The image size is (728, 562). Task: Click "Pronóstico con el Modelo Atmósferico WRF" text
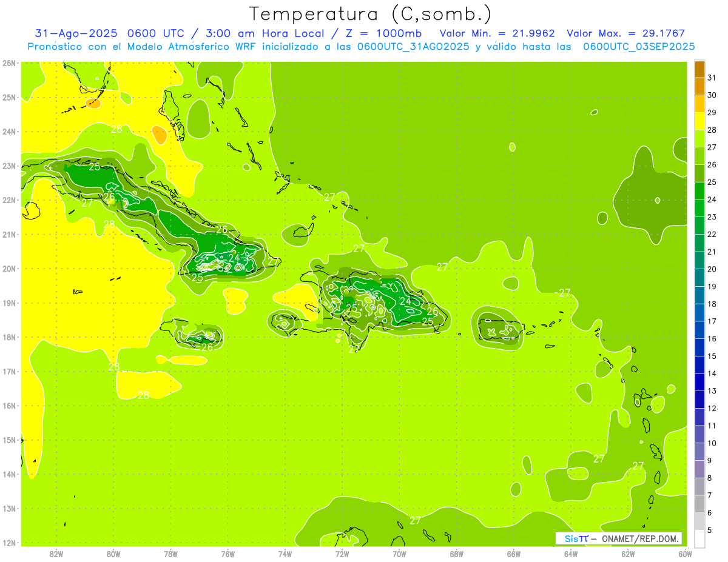(x=141, y=47)
